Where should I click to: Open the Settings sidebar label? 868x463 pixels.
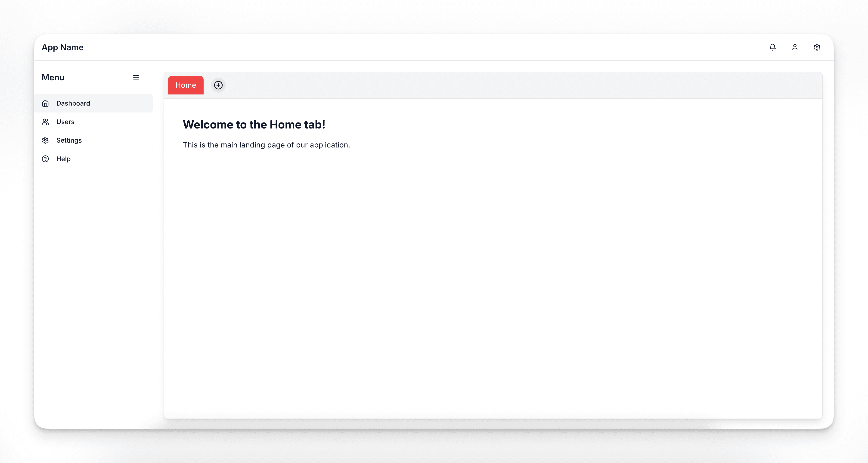69,140
